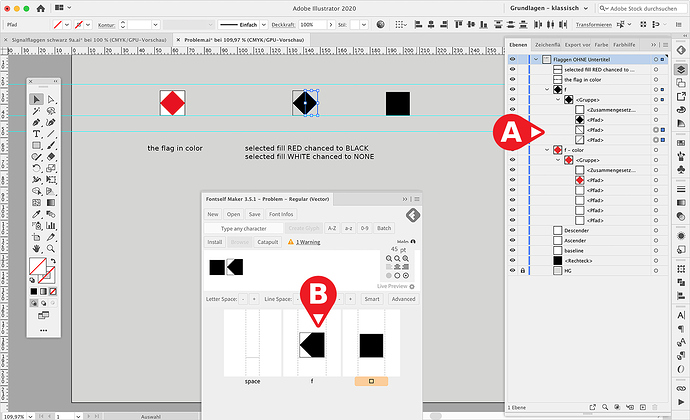Select the Eyedropper tool
Screen dimensions: 690x420
pyautogui.click(x=37, y=214)
